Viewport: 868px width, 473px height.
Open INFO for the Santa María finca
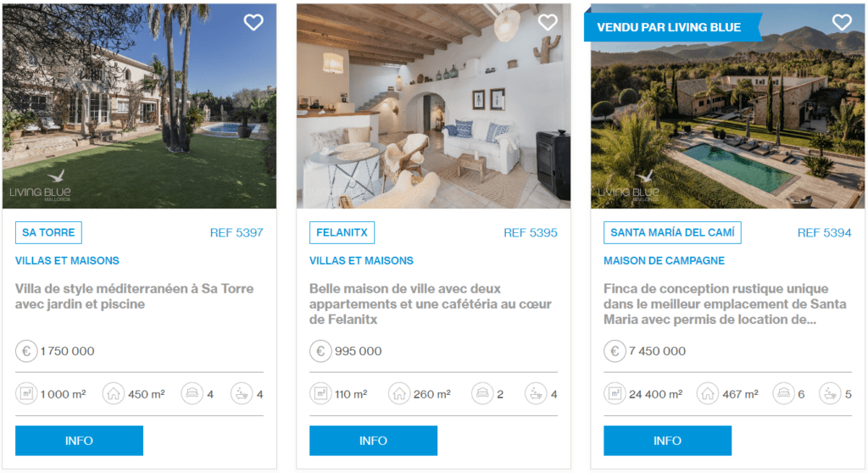(667, 441)
